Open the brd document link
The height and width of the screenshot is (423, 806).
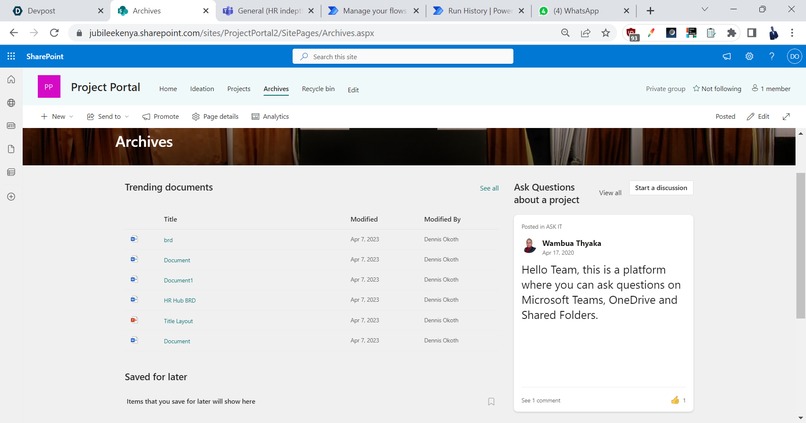click(168, 240)
